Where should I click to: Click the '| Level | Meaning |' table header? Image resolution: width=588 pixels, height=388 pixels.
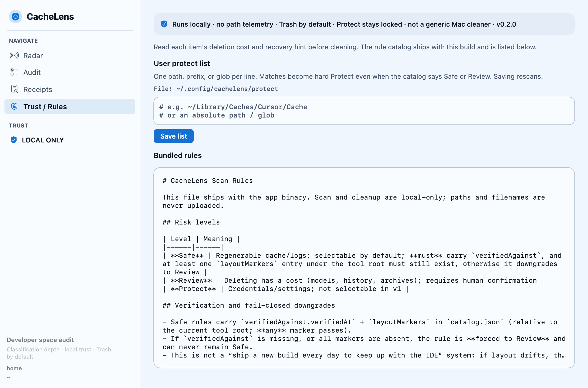(x=202, y=239)
